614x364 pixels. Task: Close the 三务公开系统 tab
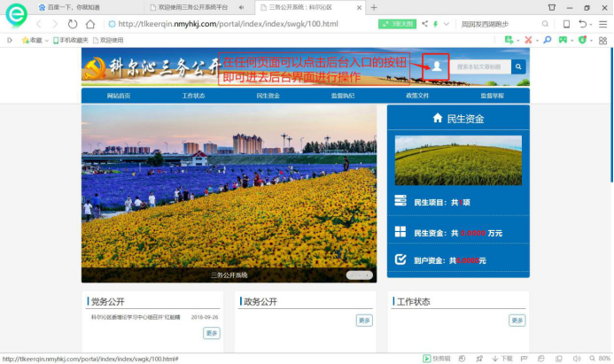[359, 7]
